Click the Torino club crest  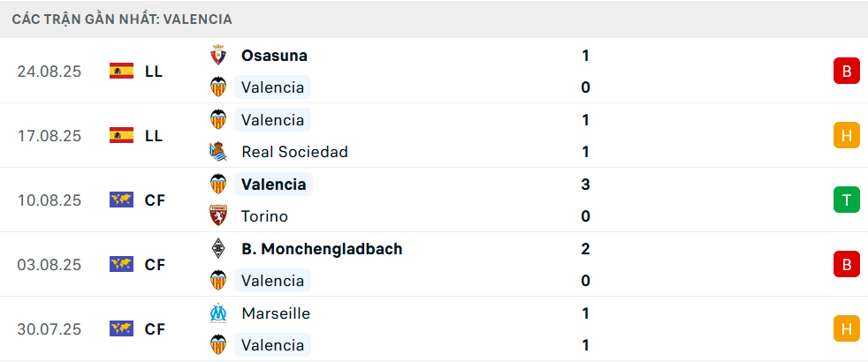coord(217,216)
